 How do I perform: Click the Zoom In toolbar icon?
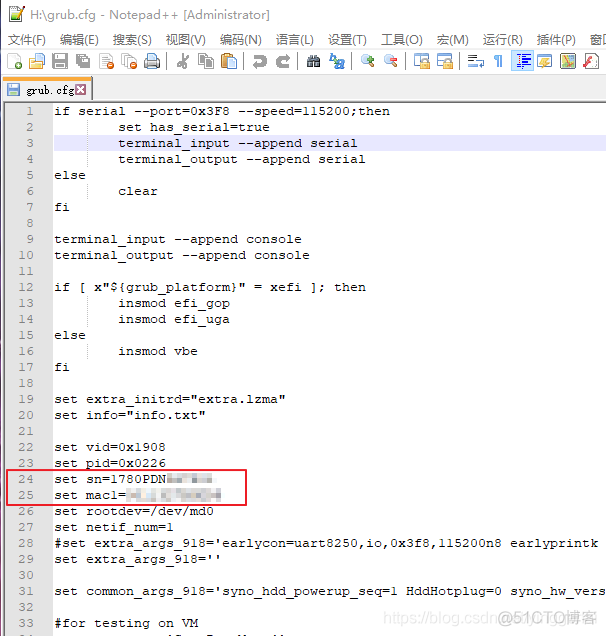pos(368,62)
